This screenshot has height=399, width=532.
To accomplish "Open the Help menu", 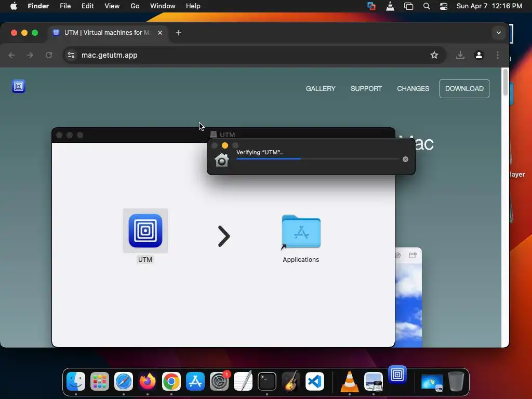I will [193, 6].
